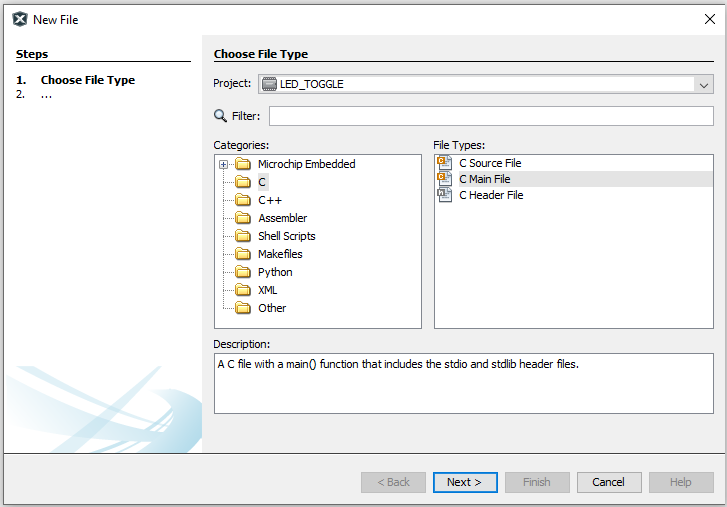Viewport: 727px width, 507px height.
Task: Select the Assembler category
Action: click(x=282, y=218)
